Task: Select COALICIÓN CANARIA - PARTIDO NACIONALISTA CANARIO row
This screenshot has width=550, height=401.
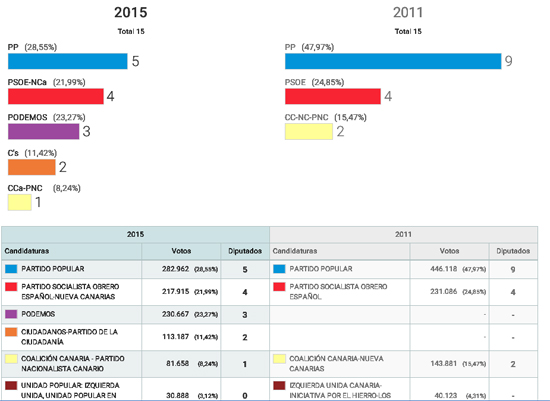Action: (135, 364)
